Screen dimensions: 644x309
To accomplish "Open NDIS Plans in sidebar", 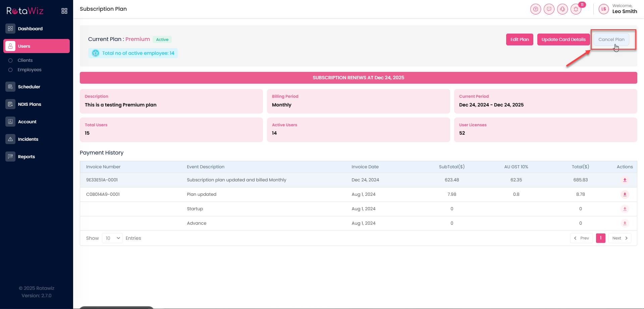I will [30, 104].
